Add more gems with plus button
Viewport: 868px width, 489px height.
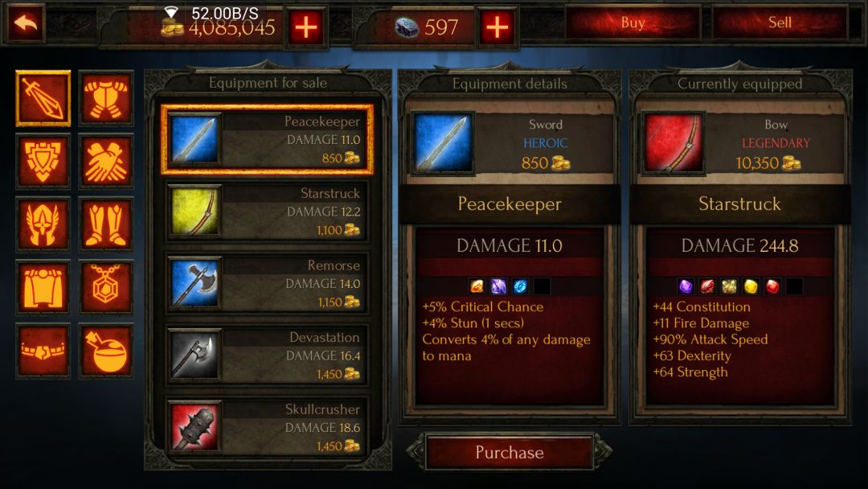(x=497, y=27)
